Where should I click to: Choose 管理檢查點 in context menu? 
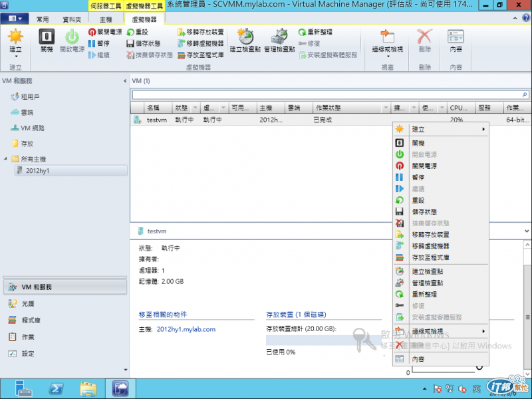(x=440, y=283)
